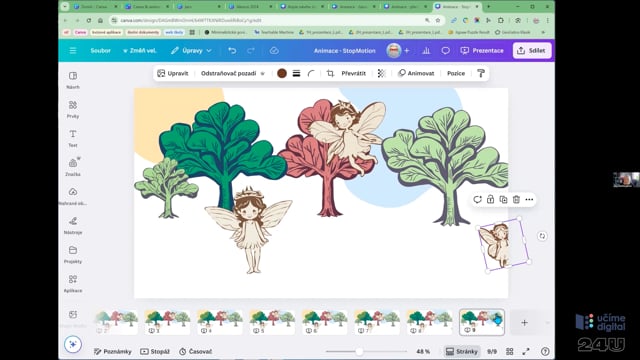Viewport: 640px width, 360px height.
Task: Click the rotate-sync icon above selected fairy
Action: click(477, 200)
